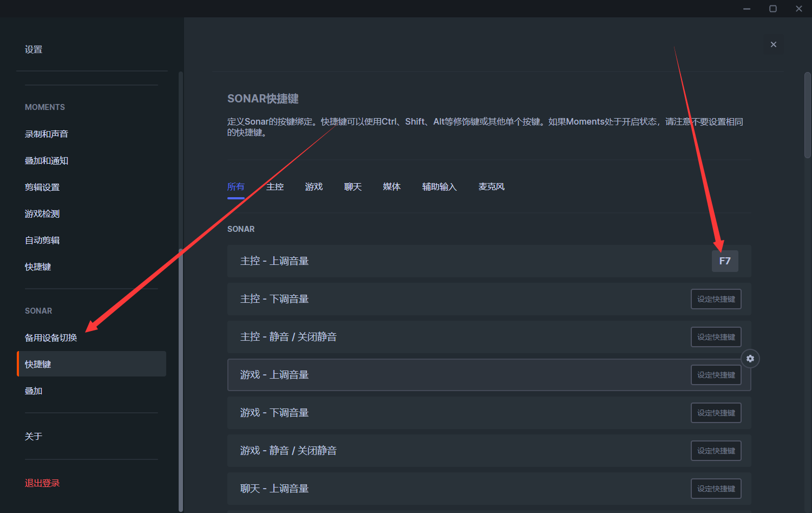Viewport: 812px width, 513px height.
Task: Open the 游戏 shortcuts tab
Action: [314, 187]
